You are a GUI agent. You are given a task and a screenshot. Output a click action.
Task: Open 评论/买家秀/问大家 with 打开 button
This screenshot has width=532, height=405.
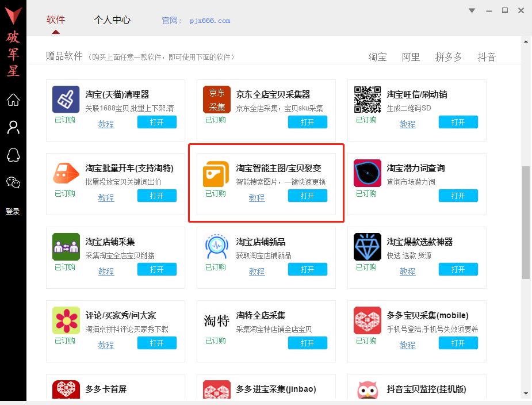(157, 343)
